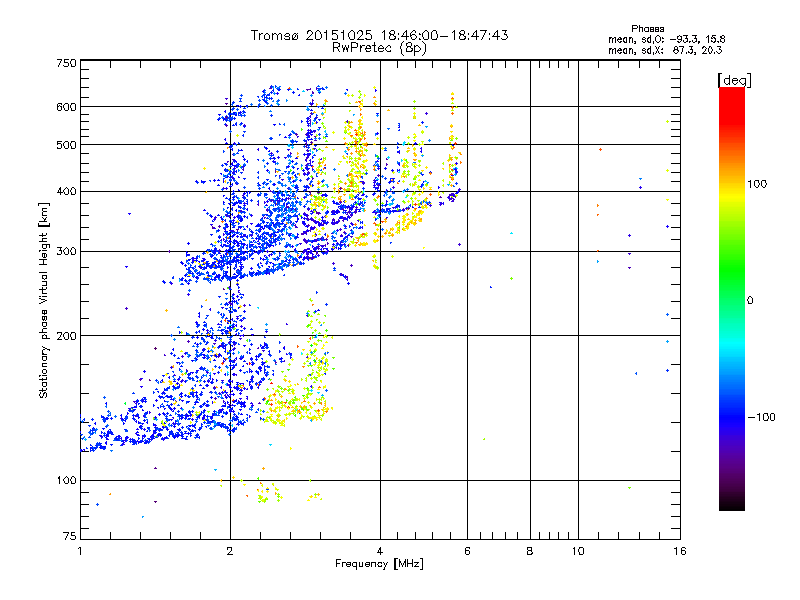Click the y-axis label "600"

[x=66, y=107]
